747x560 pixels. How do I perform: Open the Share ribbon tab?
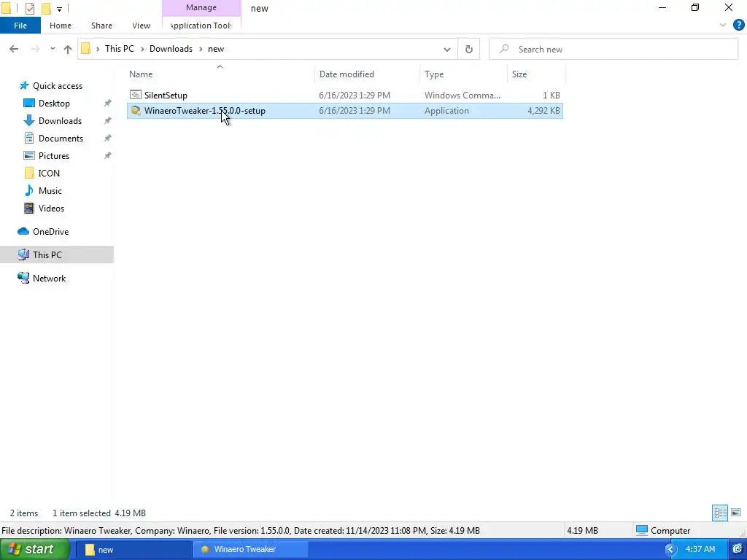point(101,26)
